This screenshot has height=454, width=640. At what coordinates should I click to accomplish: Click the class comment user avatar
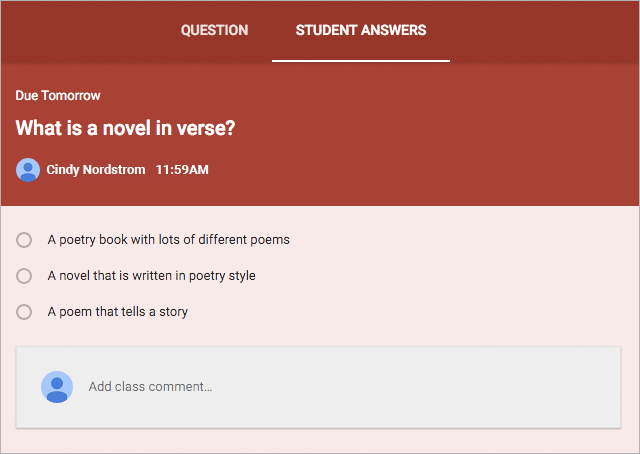57,386
